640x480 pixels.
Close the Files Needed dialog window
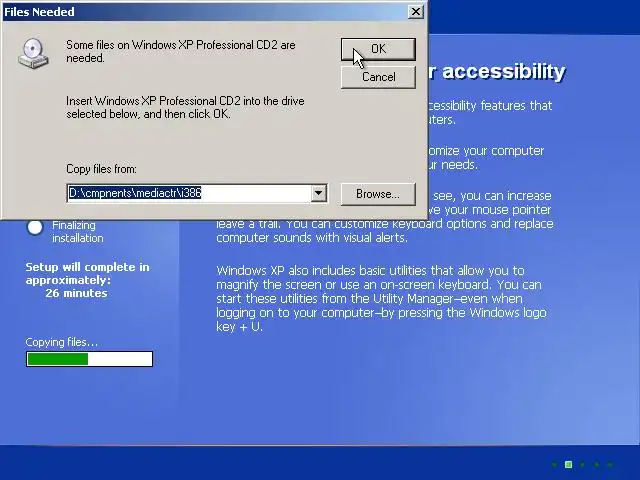click(x=416, y=12)
